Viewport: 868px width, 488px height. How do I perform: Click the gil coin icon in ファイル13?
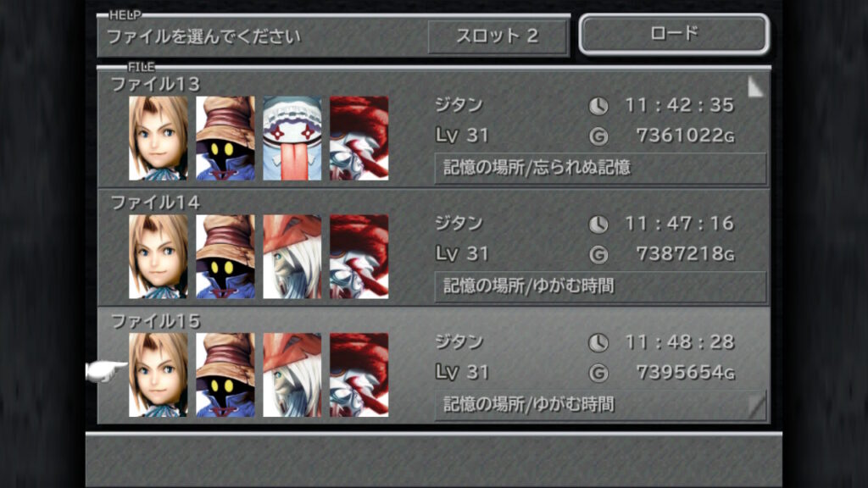point(598,136)
